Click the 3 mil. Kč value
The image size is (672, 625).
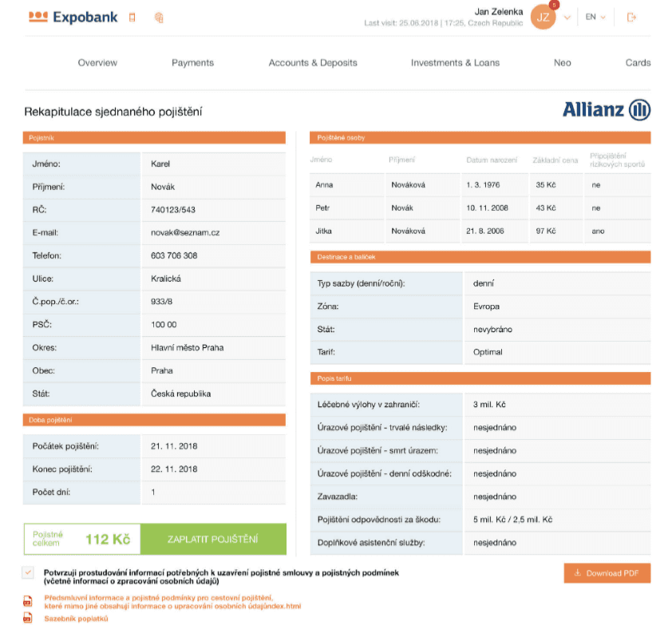coord(489,404)
